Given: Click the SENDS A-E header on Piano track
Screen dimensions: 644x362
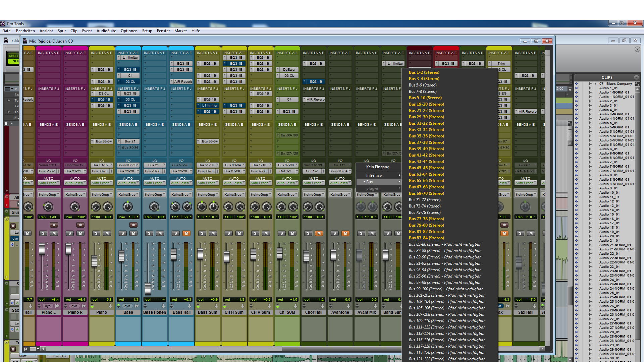Looking at the screenshot, I should pos(102,125).
